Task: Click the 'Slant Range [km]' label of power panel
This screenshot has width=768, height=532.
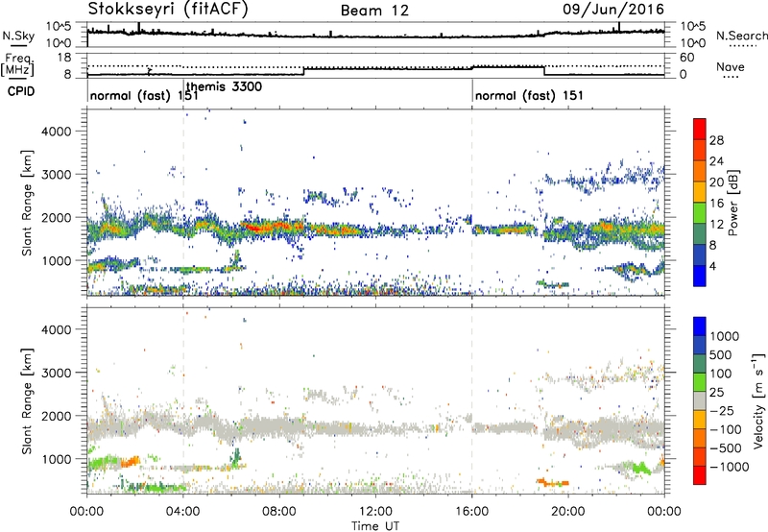Action: [x=27, y=203]
